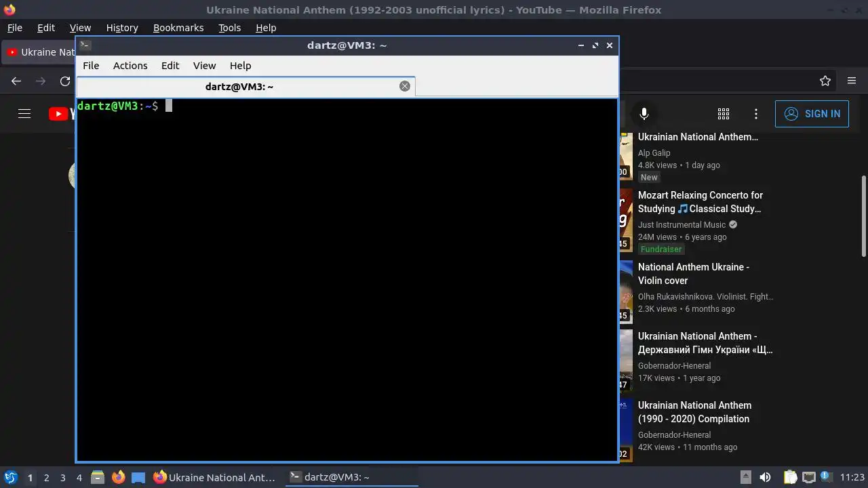Image resolution: width=868 pixels, height=488 pixels.
Task: Switch to workspace 4
Action: [79, 478]
